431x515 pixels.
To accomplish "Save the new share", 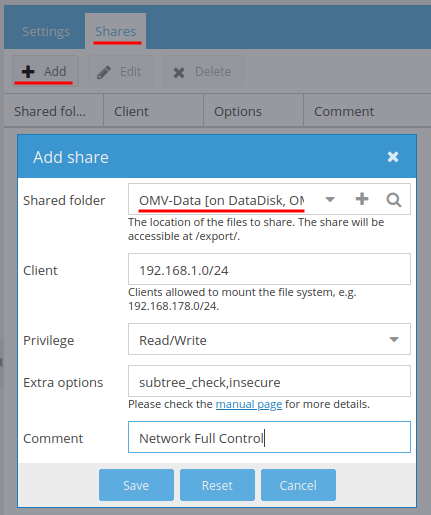I will (x=136, y=485).
